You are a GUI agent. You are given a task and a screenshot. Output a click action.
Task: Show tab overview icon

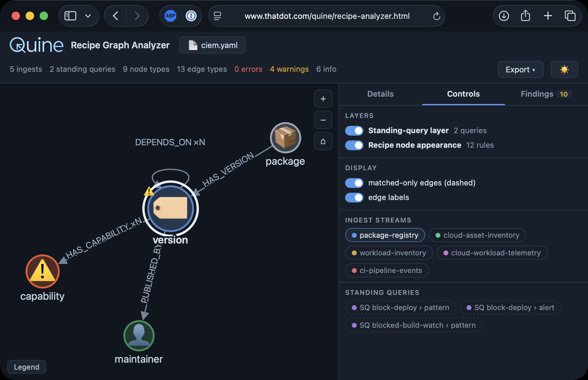click(570, 16)
